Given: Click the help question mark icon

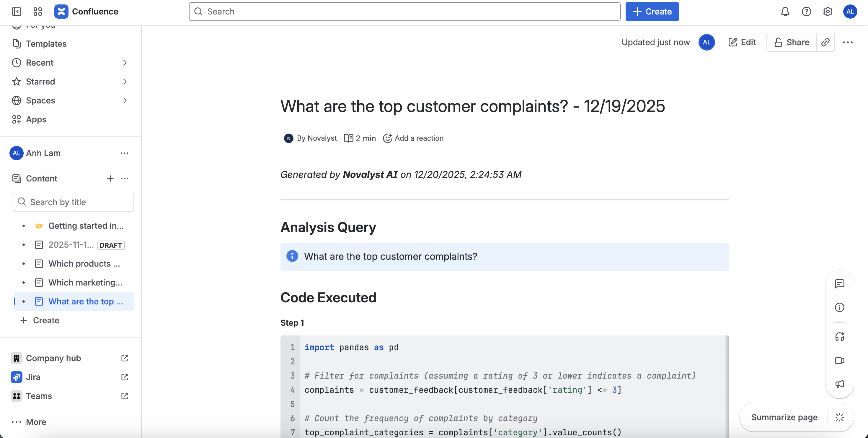Looking at the screenshot, I should pos(806,12).
